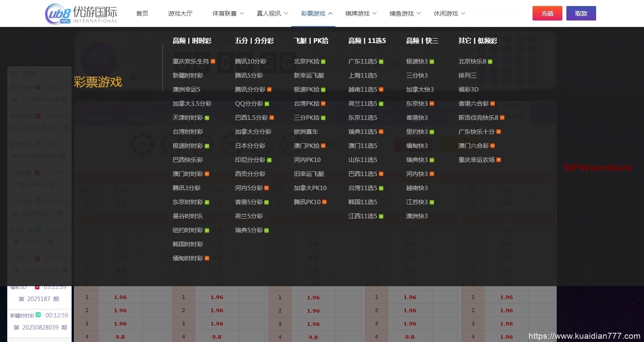
Task: Click the orange badge beside 腾讯PK10
Action: (324, 202)
